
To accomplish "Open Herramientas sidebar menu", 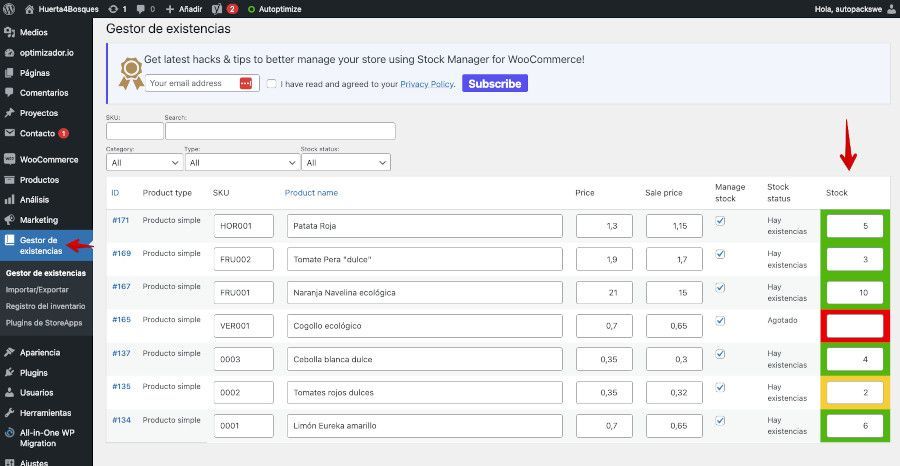I will (46, 413).
